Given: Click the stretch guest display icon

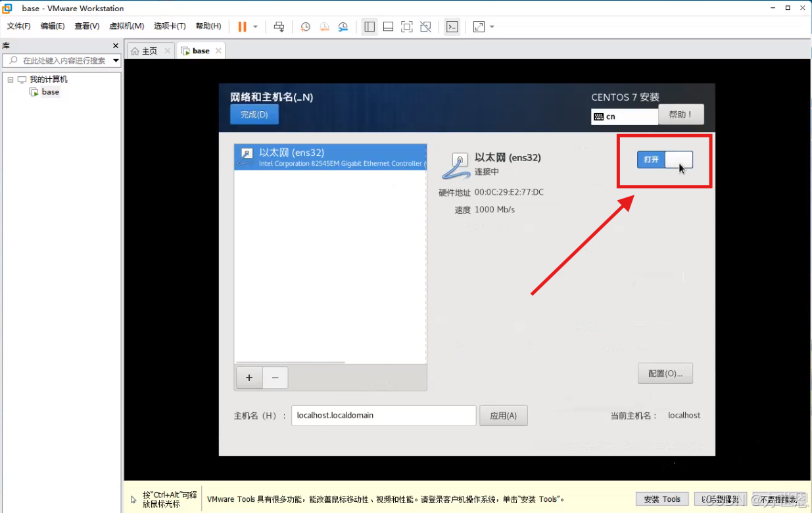Looking at the screenshot, I should 479,26.
